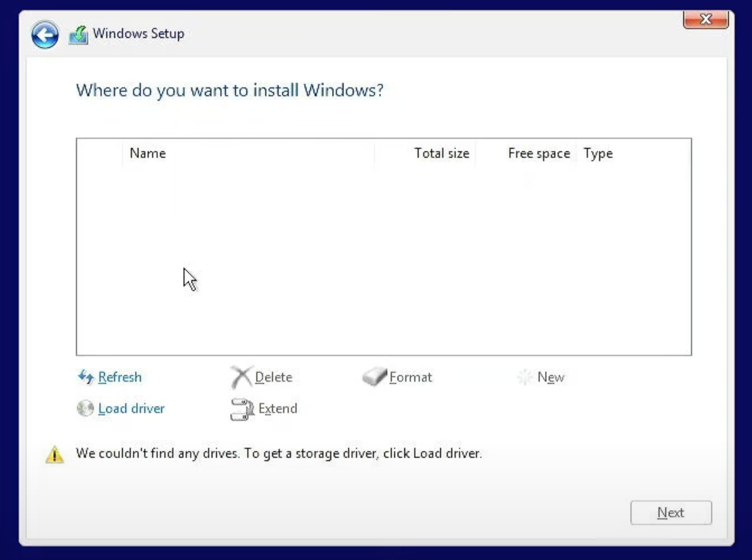Viewport: 752px width, 560px height.
Task: Click the 'Where do you want to install Windows?' heading
Action: click(x=230, y=90)
